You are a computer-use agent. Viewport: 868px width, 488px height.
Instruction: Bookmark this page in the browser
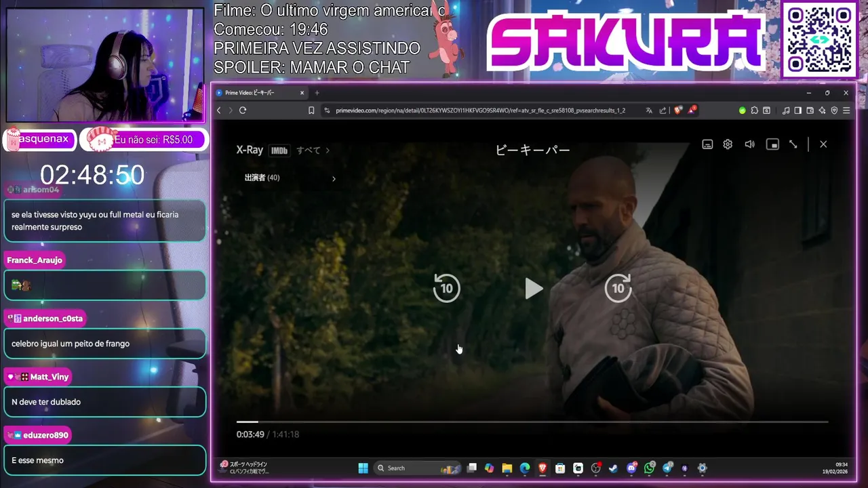click(311, 110)
